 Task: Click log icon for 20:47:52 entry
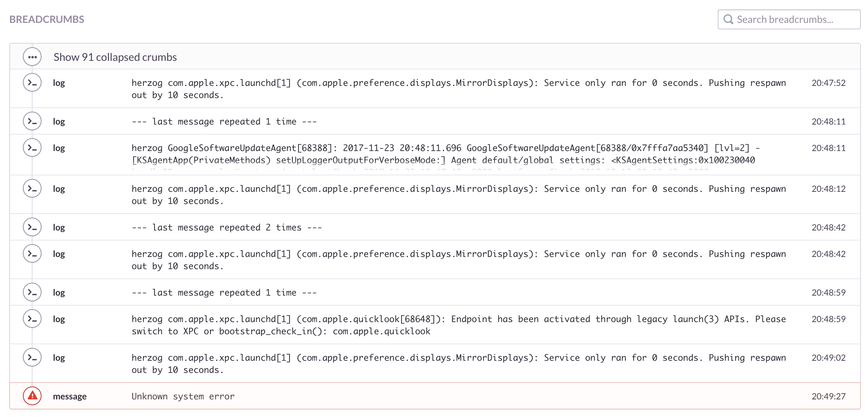pos(32,83)
